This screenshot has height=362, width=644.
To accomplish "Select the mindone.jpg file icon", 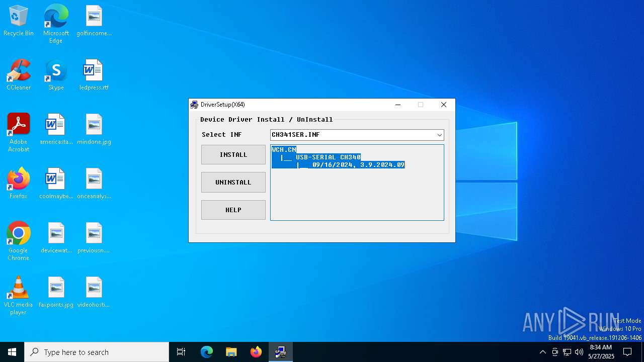I will tap(94, 130).
